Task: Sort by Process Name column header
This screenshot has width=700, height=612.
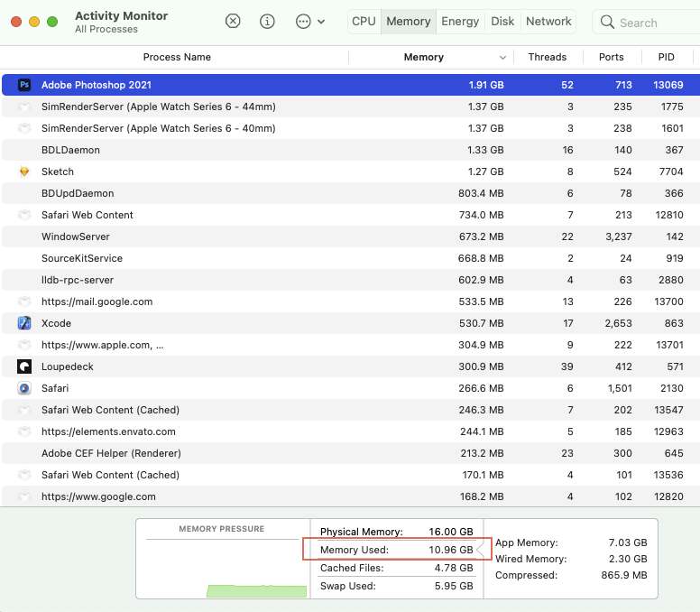Action: pyautogui.click(x=177, y=57)
